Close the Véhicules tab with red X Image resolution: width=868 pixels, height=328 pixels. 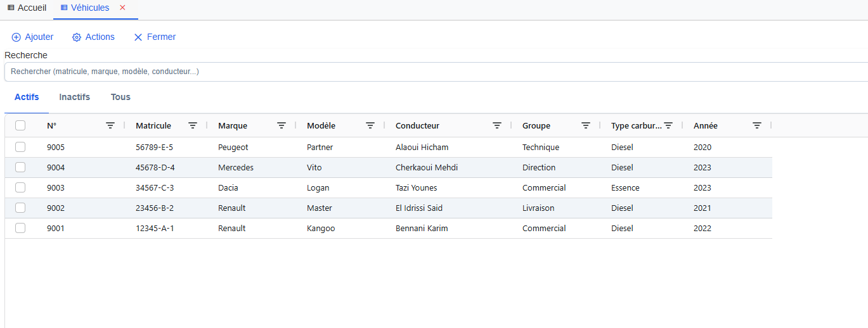coord(123,8)
